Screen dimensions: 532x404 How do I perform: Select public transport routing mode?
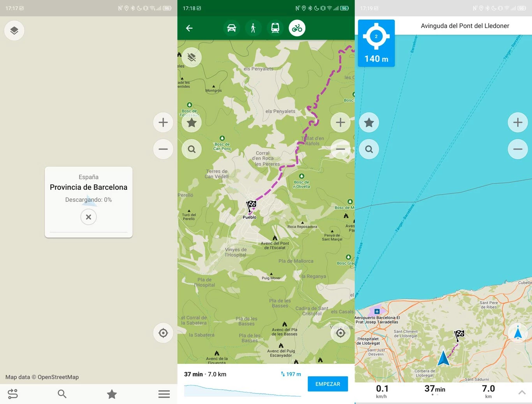click(275, 28)
